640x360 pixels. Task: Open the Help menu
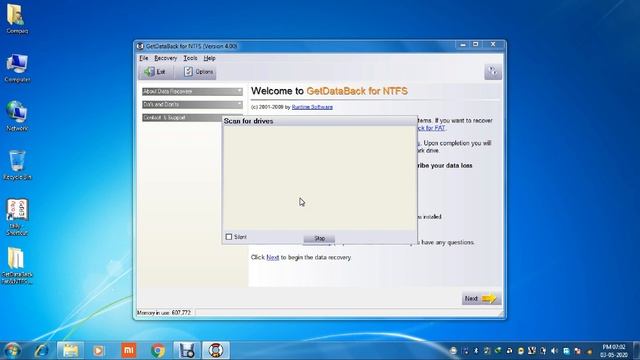coord(209,58)
